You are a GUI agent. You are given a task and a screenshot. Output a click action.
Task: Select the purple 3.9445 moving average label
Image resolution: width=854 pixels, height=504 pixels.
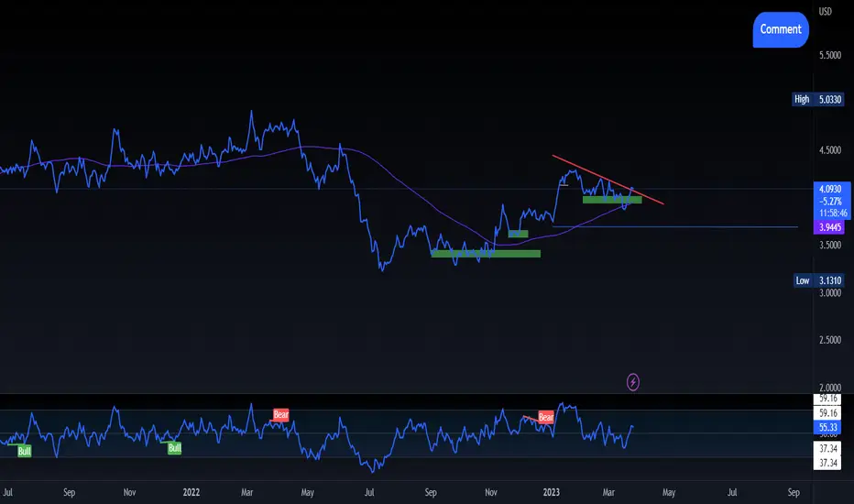click(x=829, y=227)
